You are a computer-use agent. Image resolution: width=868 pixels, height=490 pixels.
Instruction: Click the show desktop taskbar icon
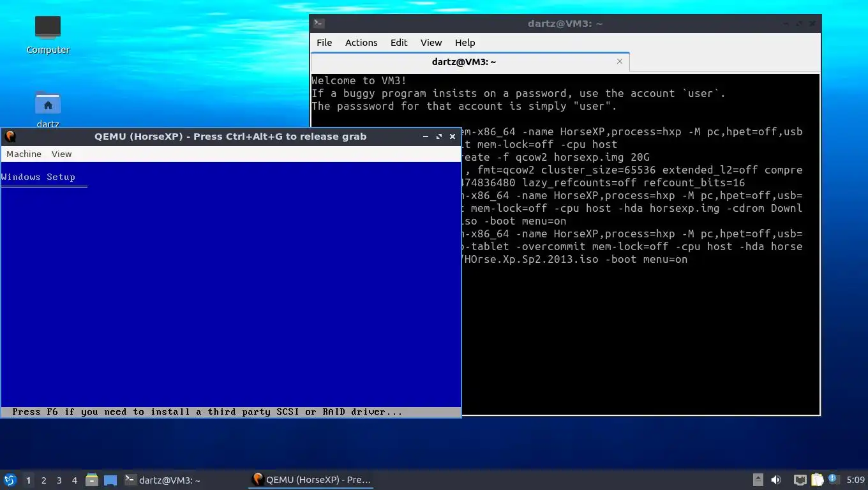[110, 480]
